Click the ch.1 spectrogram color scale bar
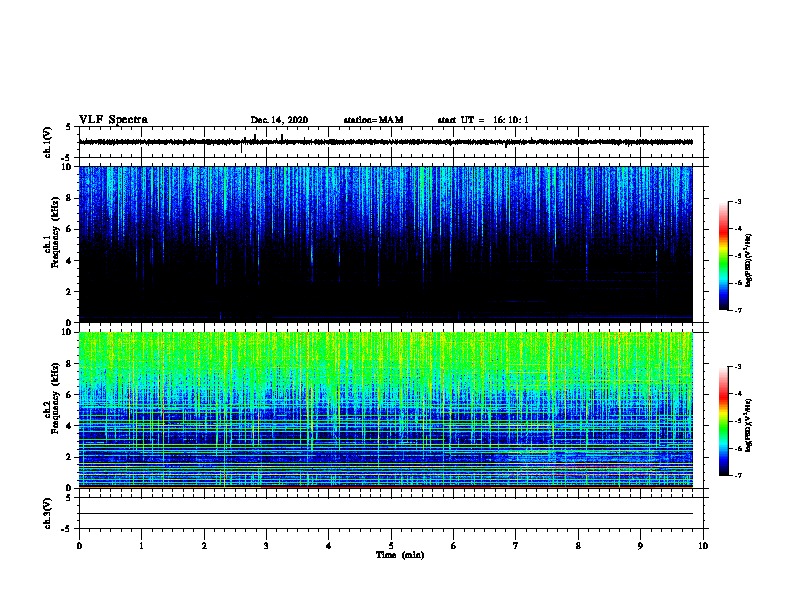 tap(724, 256)
